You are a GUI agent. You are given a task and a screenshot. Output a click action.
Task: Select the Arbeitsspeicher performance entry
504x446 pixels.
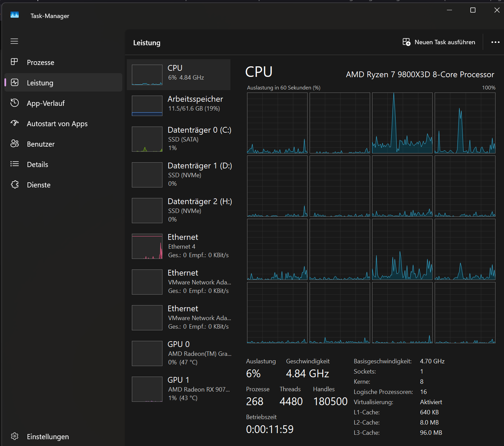point(179,105)
